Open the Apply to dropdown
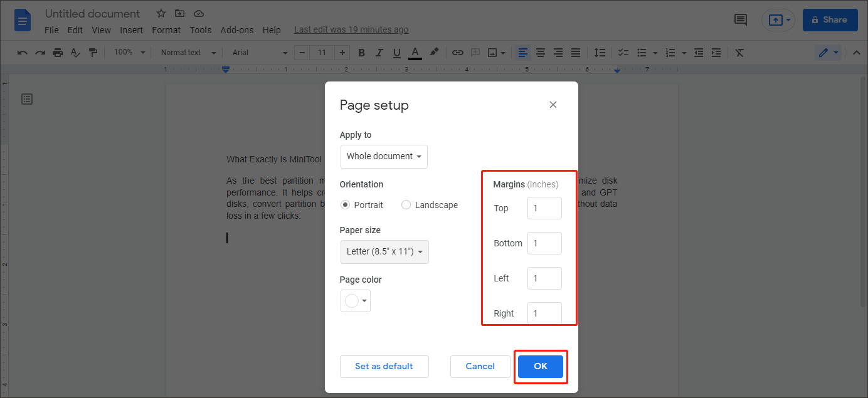Viewport: 868px width, 398px height. tap(384, 156)
